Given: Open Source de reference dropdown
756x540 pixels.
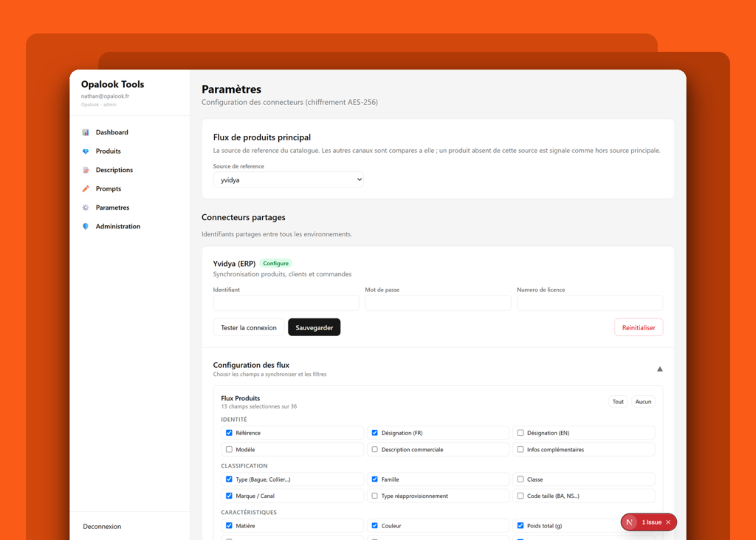Looking at the screenshot, I should point(289,180).
